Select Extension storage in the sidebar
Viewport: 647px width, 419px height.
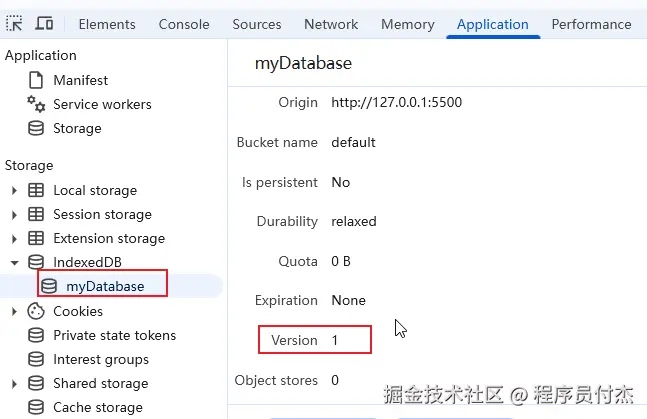point(108,238)
